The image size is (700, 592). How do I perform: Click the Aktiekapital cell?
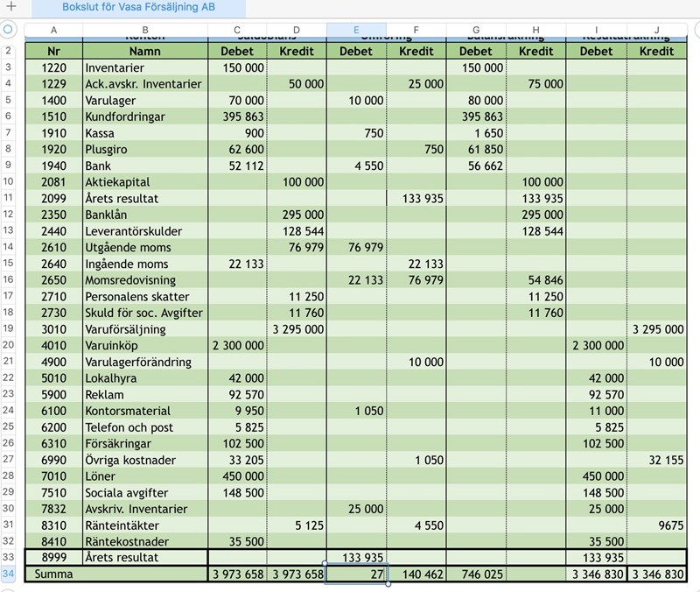[144, 182]
